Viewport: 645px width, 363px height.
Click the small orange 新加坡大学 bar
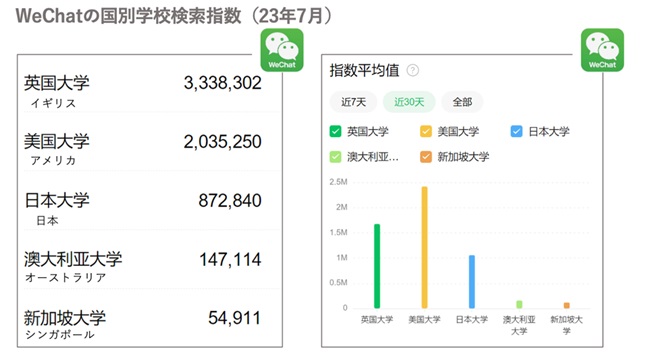566,305
